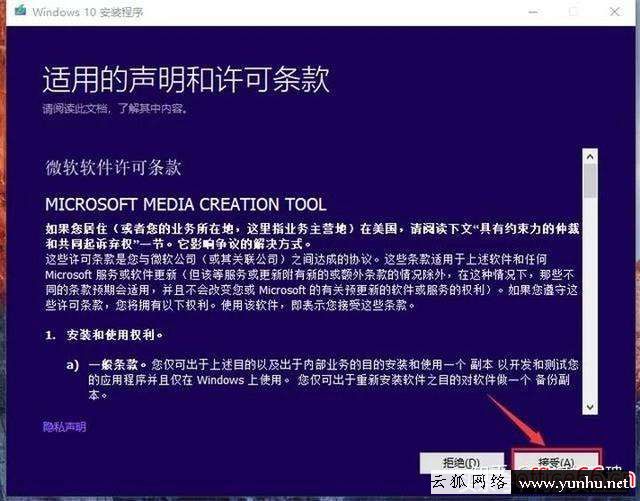Click the subtitle 请阅读此文档,了解其中内容
The height and width of the screenshot is (501, 640).
pos(115,109)
